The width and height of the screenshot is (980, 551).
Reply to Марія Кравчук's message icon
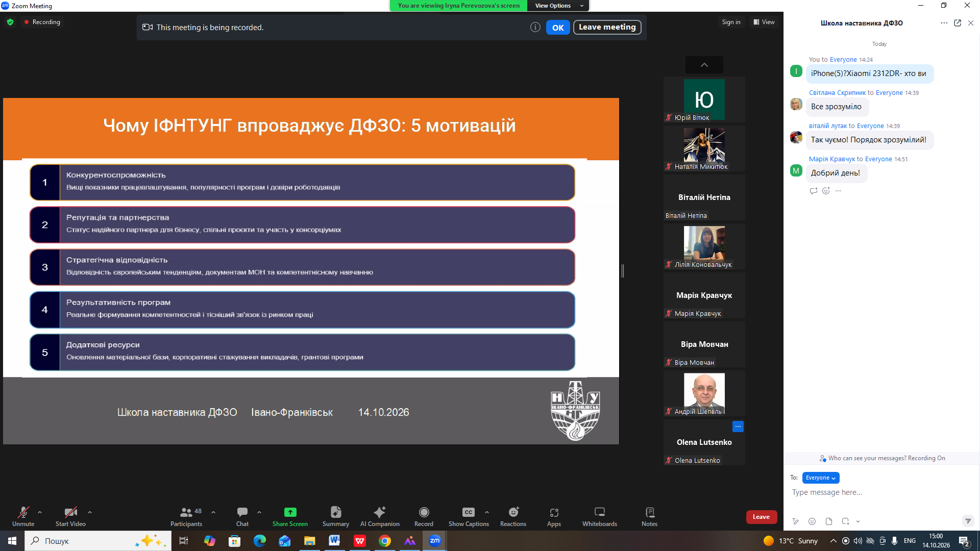pyautogui.click(x=814, y=191)
